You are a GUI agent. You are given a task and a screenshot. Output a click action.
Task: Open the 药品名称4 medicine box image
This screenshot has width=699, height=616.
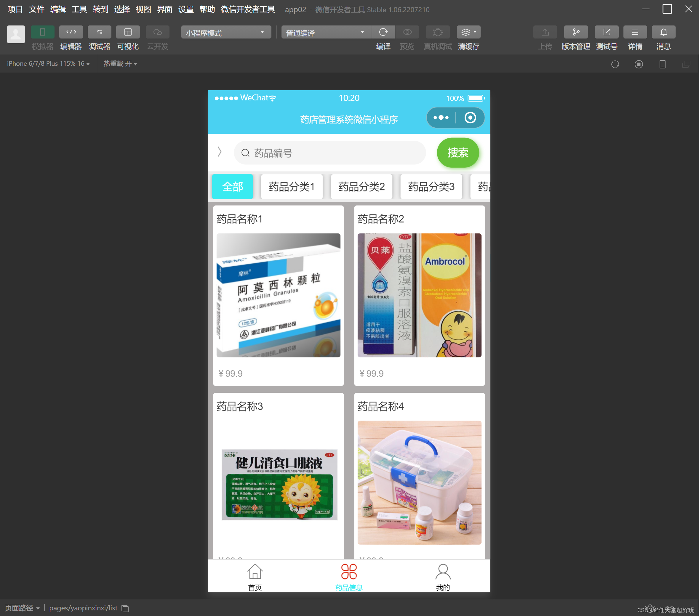[x=419, y=483]
